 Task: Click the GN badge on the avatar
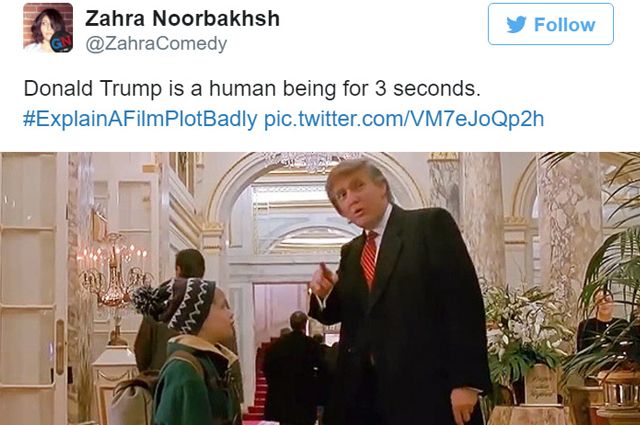click(x=62, y=42)
